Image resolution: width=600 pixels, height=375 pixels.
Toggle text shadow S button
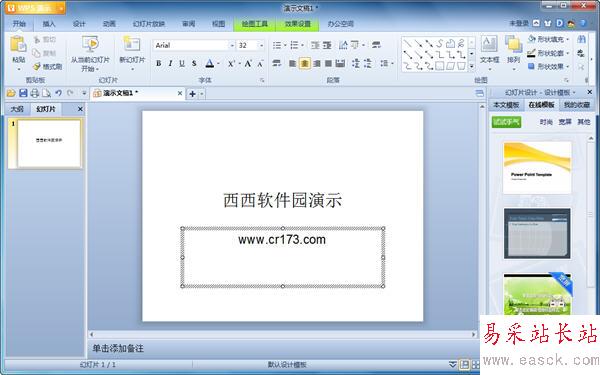pos(194,64)
